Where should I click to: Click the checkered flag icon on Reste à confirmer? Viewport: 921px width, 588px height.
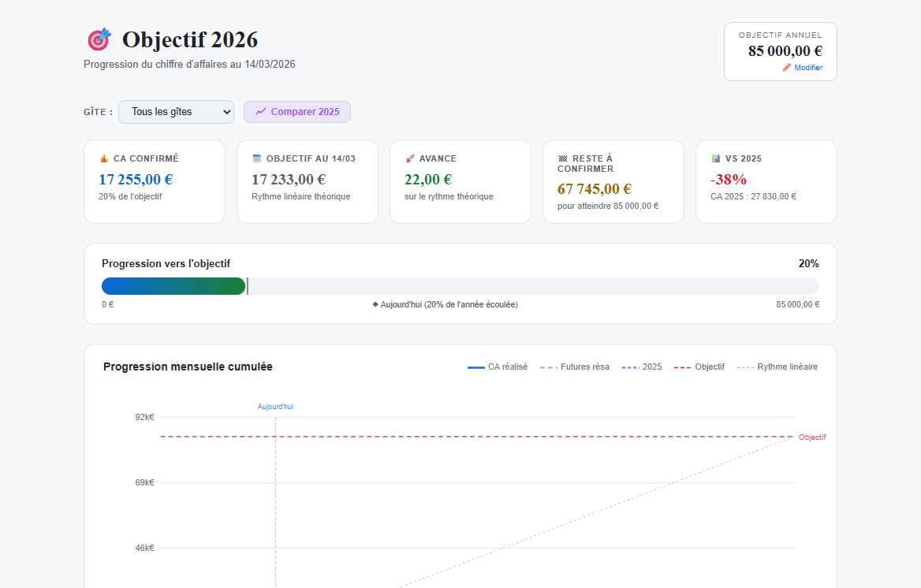click(x=563, y=158)
